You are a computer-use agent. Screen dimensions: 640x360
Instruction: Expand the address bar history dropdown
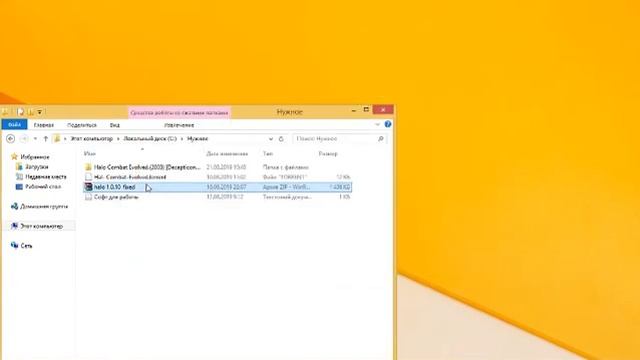(x=271, y=139)
